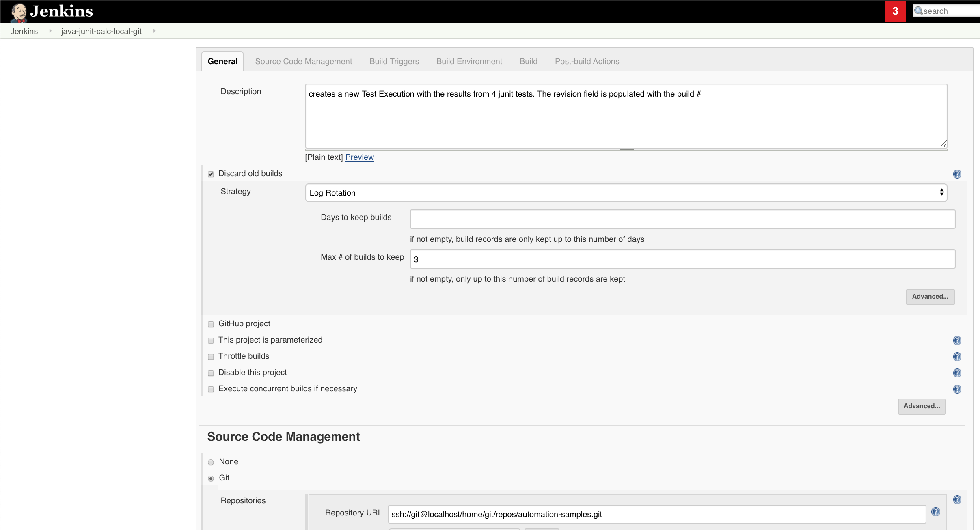980x530 pixels.
Task: Focus Max # of builds to keep field
Action: (x=682, y=259)
